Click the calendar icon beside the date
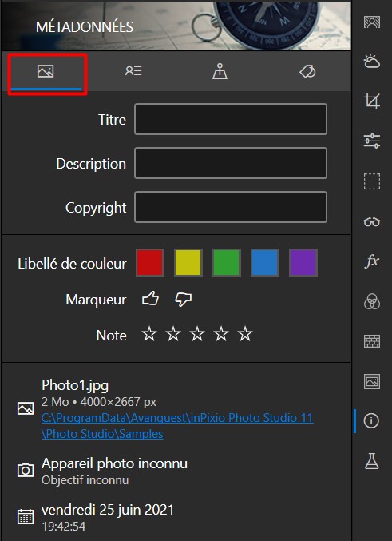The image size is (392, 541). coord(26,516)
